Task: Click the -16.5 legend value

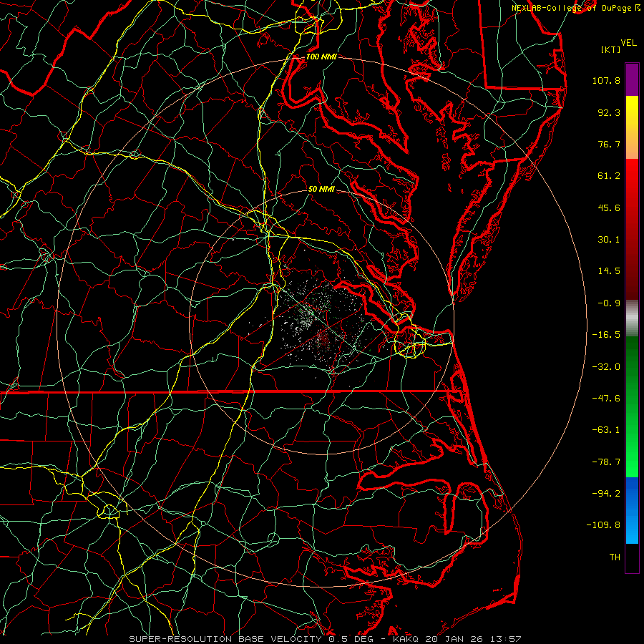Action: pos(606,335)
